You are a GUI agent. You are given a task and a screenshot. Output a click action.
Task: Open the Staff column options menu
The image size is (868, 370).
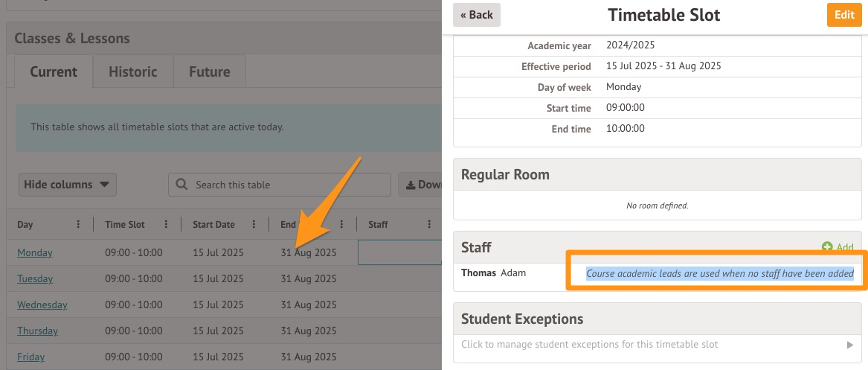[429, 225]
